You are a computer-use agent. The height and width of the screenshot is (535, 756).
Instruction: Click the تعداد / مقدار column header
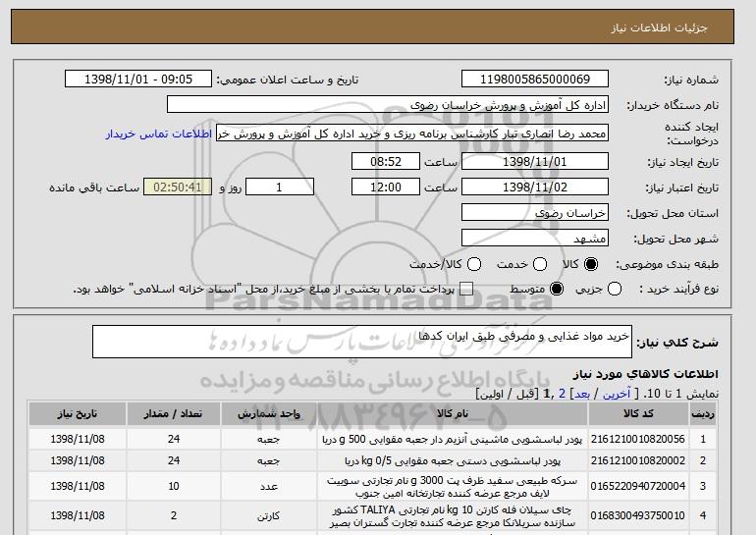pos(174,414)
